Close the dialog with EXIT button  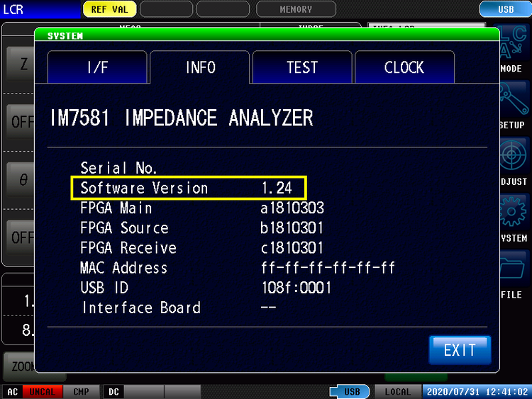pyautogui.click(x=460, y=350)
